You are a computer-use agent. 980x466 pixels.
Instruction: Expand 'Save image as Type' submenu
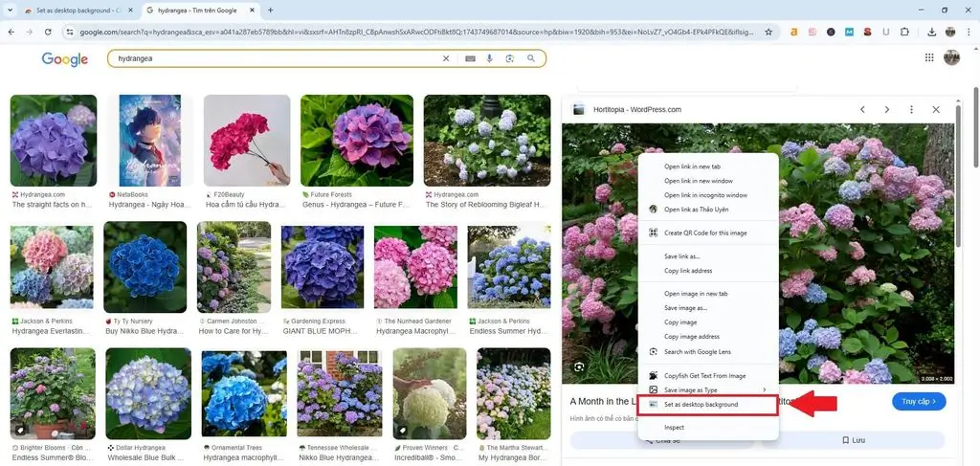tap(707, 389)
